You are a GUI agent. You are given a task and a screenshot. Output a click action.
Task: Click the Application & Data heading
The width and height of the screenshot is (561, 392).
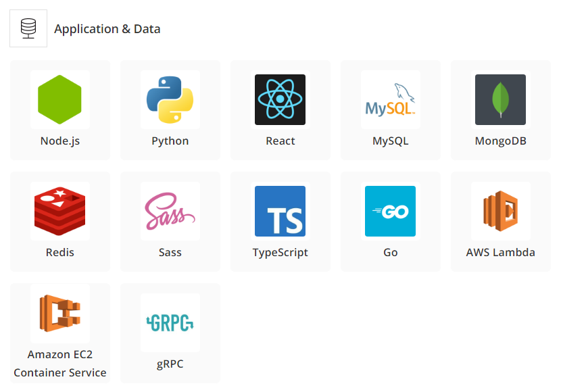point(107,29)
